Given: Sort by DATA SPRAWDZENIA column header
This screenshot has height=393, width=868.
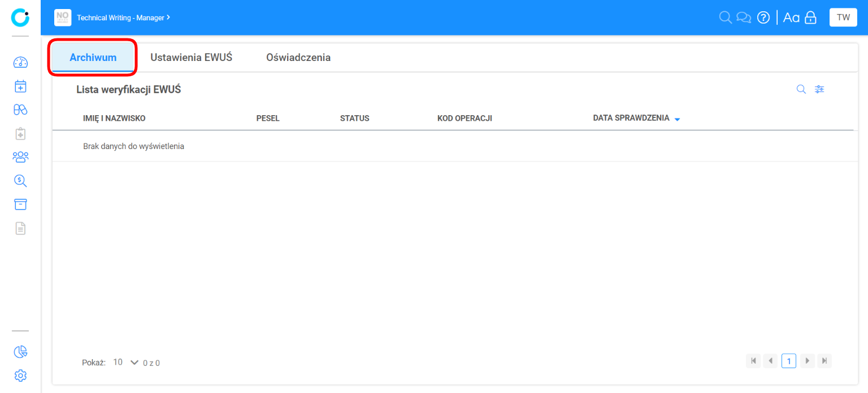Looking at the screenshot, I should click(x=631, y=118).
